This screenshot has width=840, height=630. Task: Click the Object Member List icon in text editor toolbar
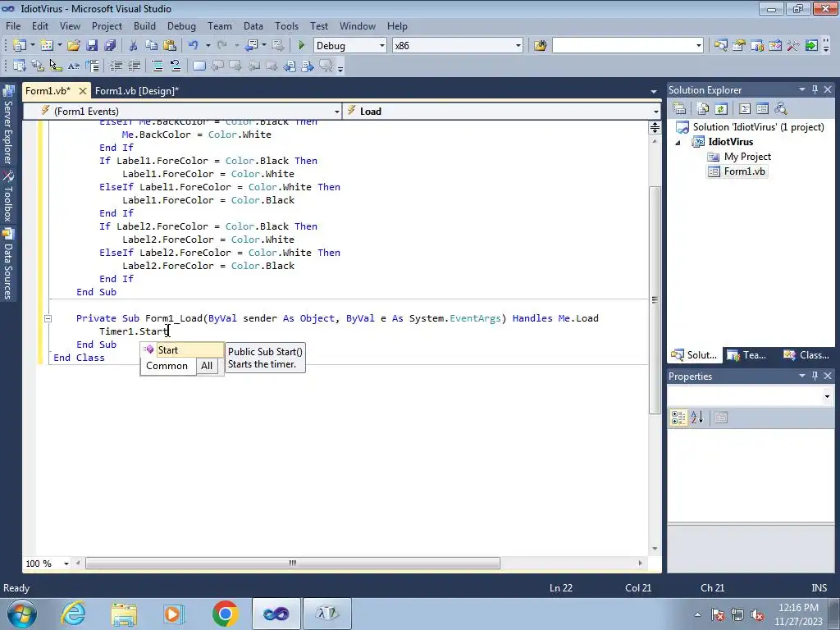(x=20, y=66)
